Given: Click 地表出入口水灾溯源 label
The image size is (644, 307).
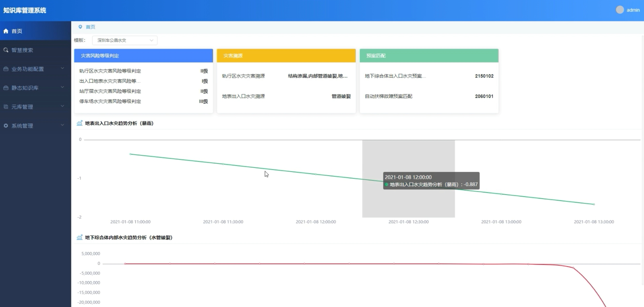Looking at the screenshot, I should [243, 96].
